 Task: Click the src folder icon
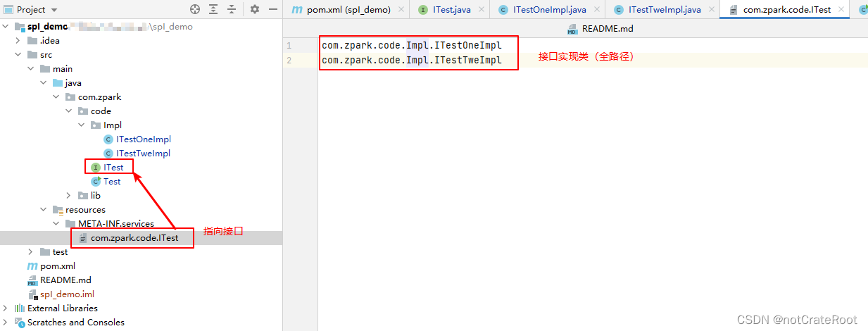point(32,54)
